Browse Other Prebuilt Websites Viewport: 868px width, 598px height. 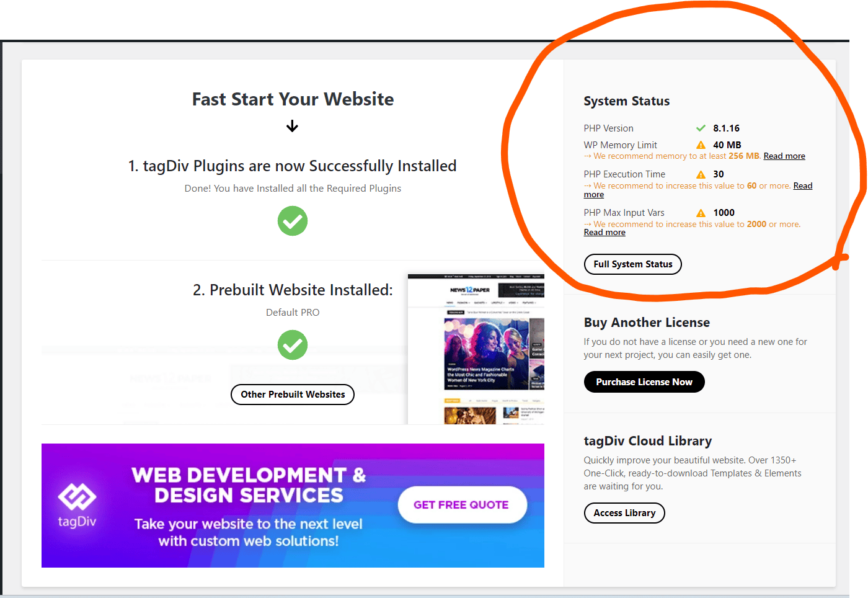pos(293,395)
